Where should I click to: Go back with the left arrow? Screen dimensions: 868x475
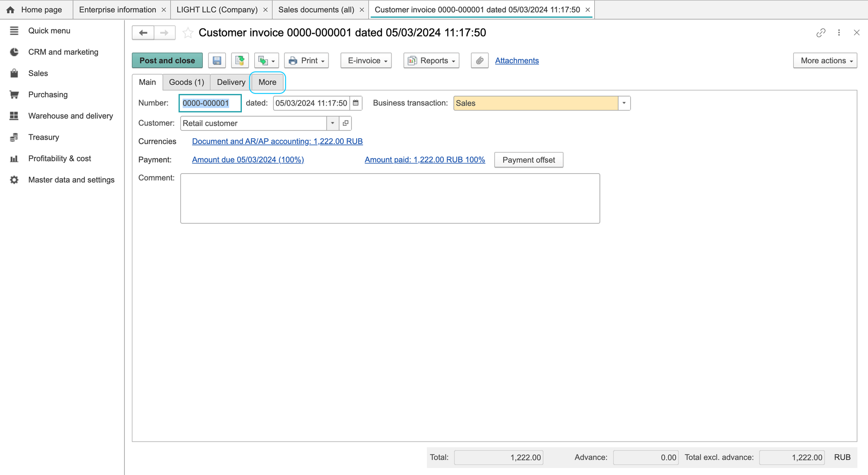[x=143, y=32]
